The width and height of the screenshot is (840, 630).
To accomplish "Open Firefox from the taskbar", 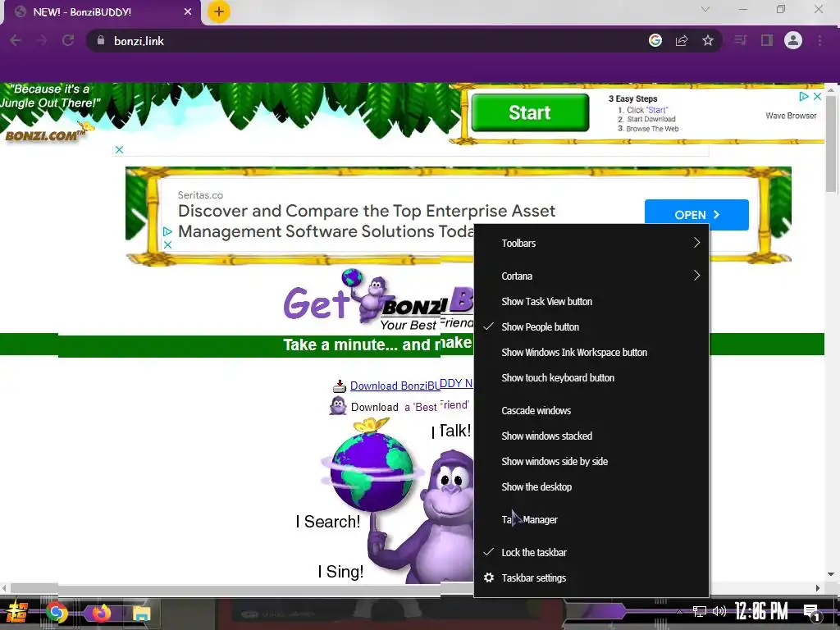I will coord(101,612).
